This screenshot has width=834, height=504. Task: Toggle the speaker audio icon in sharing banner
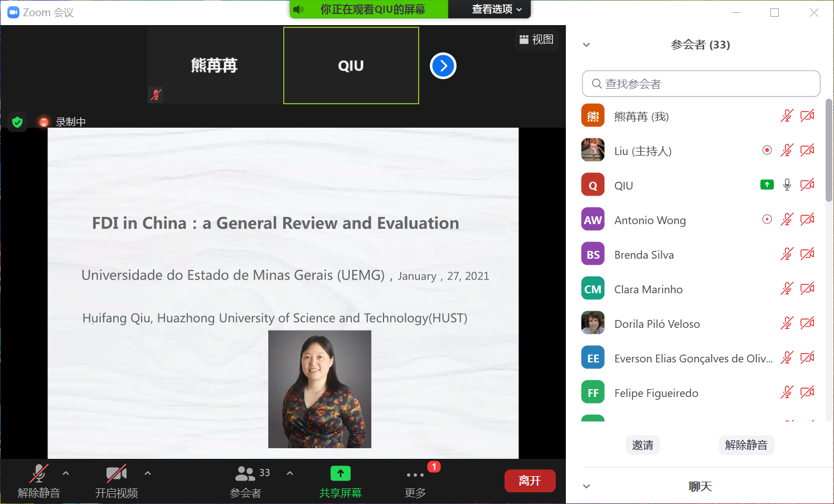coord(299,9)
